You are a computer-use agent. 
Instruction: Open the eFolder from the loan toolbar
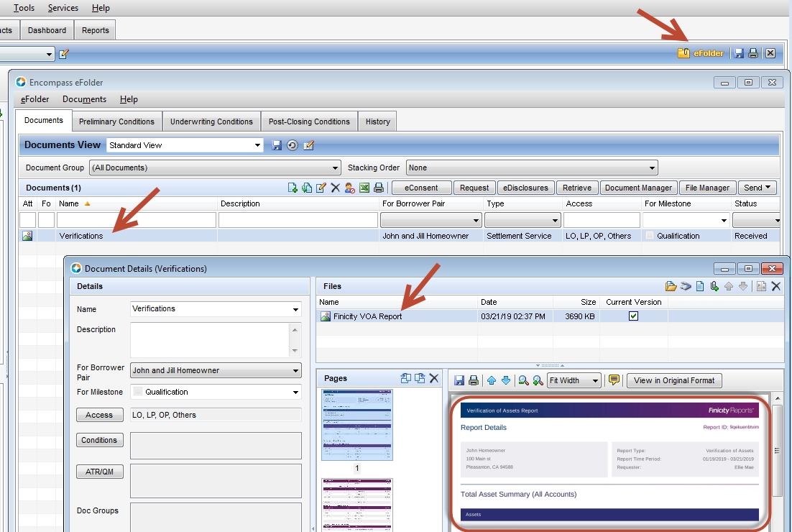coord(701,53)
